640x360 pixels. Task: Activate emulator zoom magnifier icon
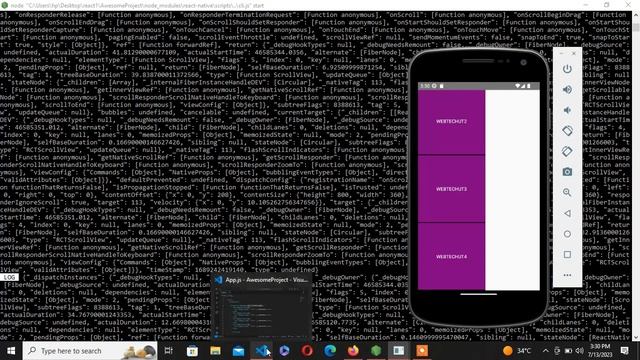click(567, 192)
